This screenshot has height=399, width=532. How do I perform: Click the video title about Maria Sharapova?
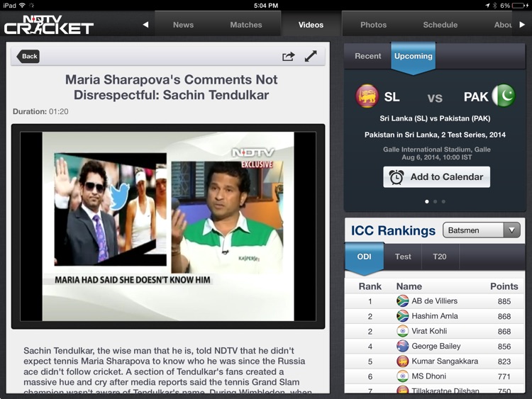point(172,87)
